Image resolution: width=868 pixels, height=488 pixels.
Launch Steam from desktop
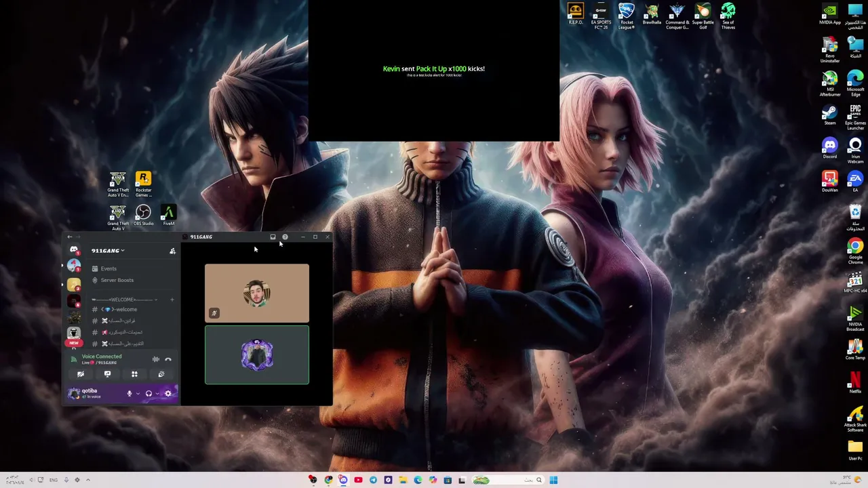830,115
